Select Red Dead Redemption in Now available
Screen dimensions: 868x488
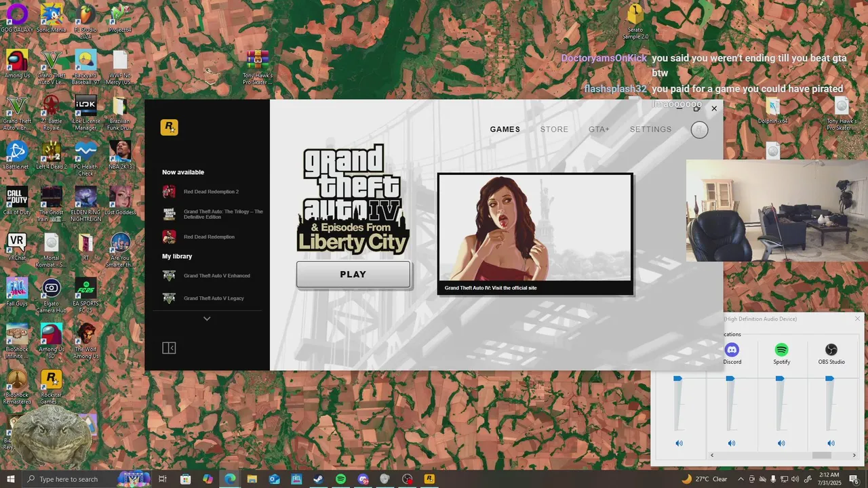[x=200, y=237]
